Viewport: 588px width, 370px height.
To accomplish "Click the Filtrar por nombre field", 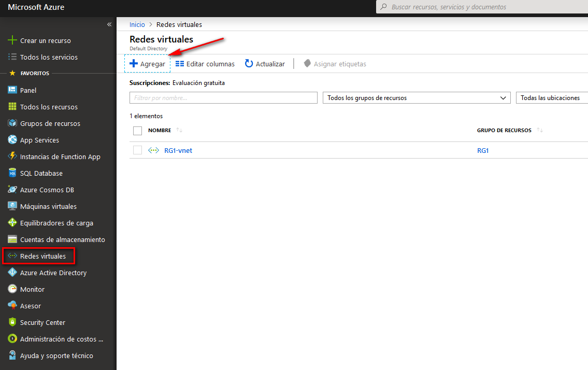I will 223,98.
